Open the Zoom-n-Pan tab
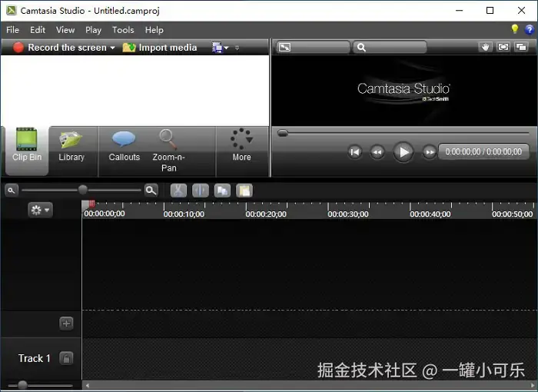This screenshot has height=392, width=538. (x=168, y=151)
